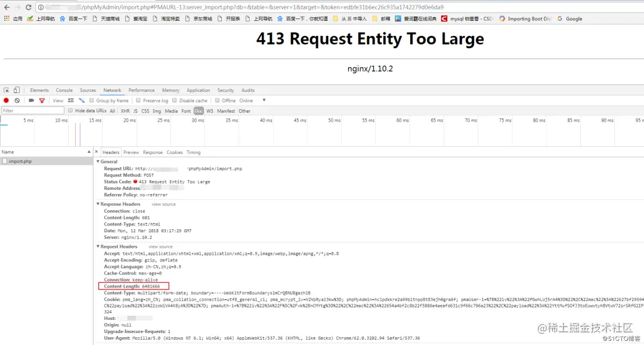Click the capture screenshots camera icon

(31, 100)
